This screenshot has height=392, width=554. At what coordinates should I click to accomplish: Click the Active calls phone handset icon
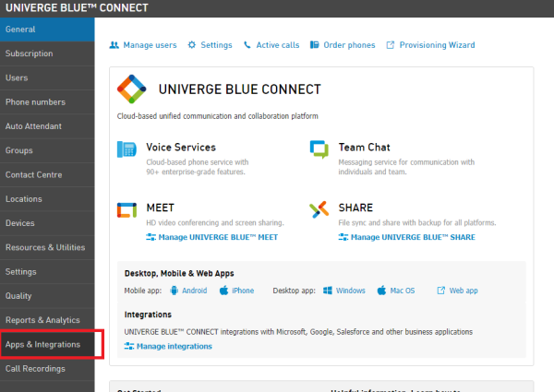coord(247,45)
